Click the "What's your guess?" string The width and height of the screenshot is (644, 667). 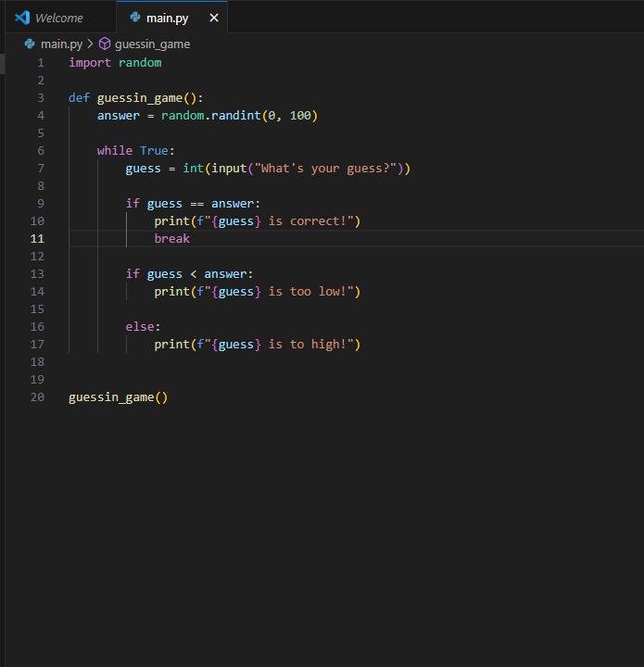point(329,168)
